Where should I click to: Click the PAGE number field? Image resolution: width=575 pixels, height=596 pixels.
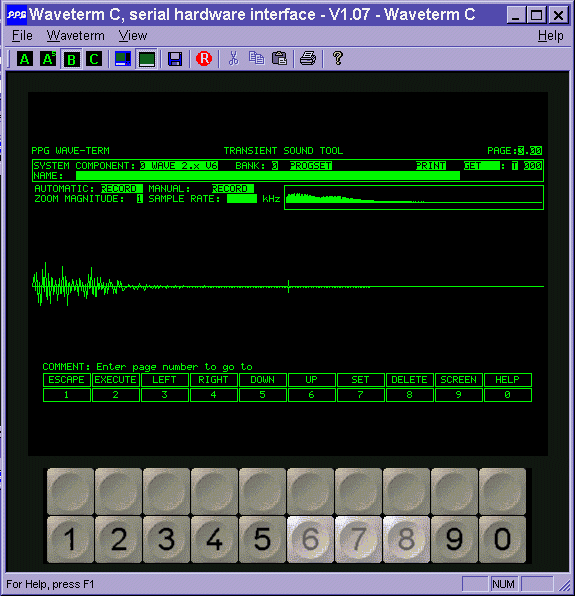(x=530, y=151)
